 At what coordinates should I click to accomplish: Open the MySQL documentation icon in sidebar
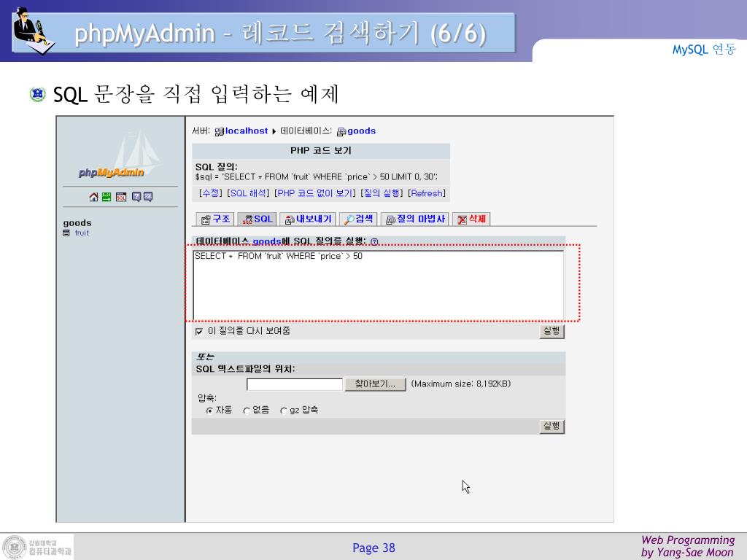tap(148, 197)
